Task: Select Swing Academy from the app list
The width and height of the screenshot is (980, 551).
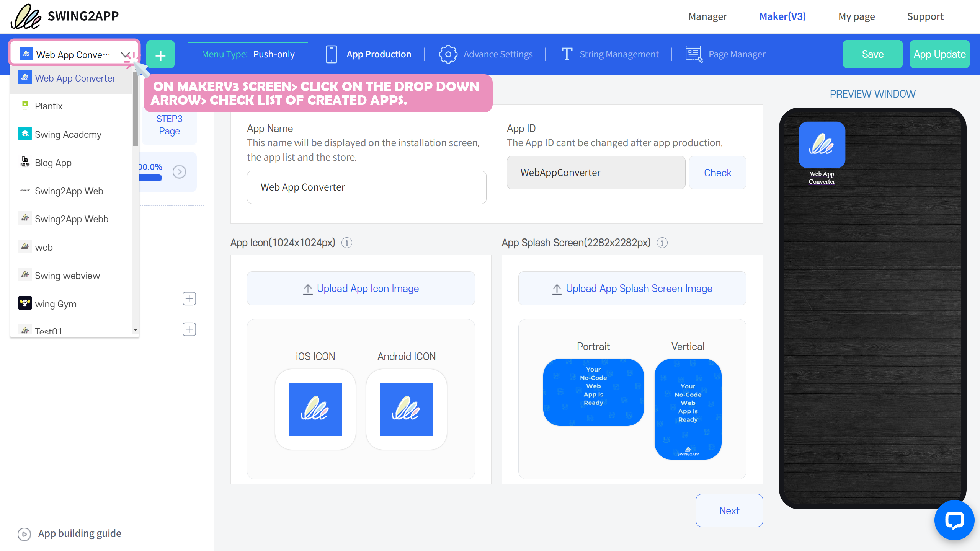Action: [68, 134]
